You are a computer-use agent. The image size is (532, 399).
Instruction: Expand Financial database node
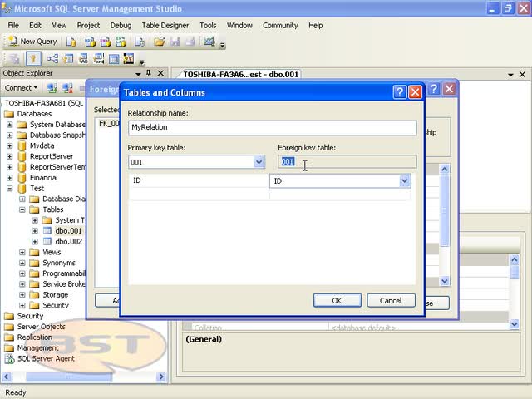click(9, 178)
